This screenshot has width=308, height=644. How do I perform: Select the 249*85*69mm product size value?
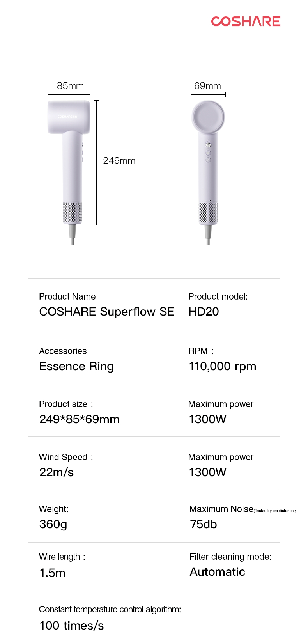click(79, 419)
